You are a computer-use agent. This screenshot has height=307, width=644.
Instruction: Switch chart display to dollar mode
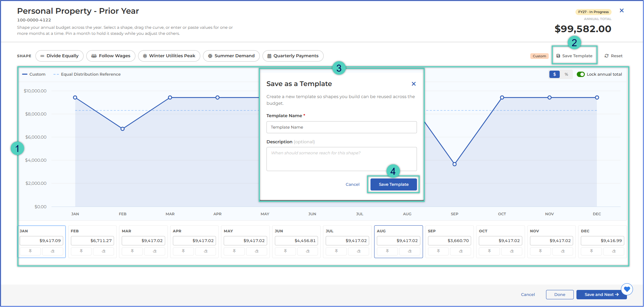[x=554, y=74]
